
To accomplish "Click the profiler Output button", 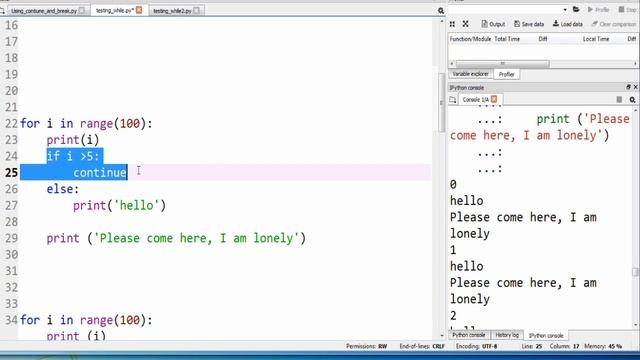I will click(x=493, y=24).
